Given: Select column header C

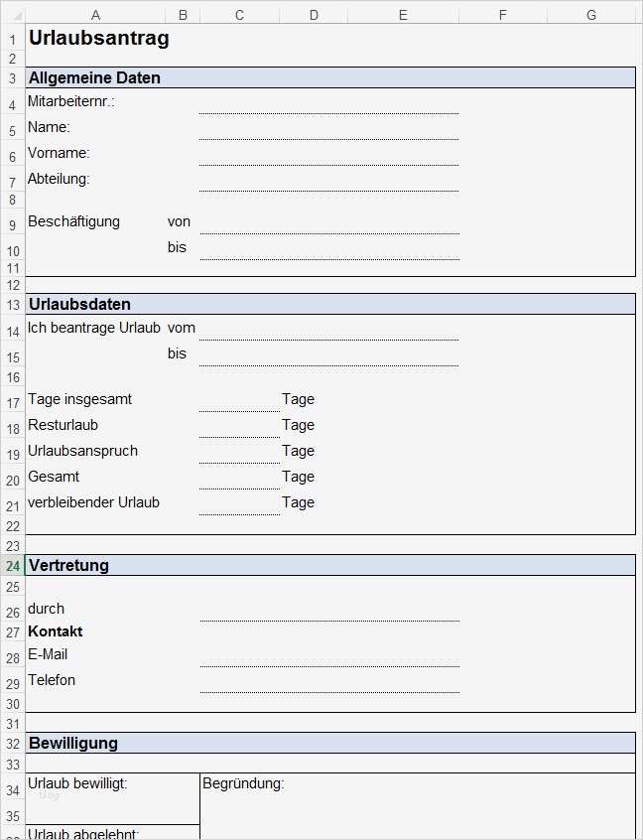Looking at the screenshot, I should coord(239,14).
